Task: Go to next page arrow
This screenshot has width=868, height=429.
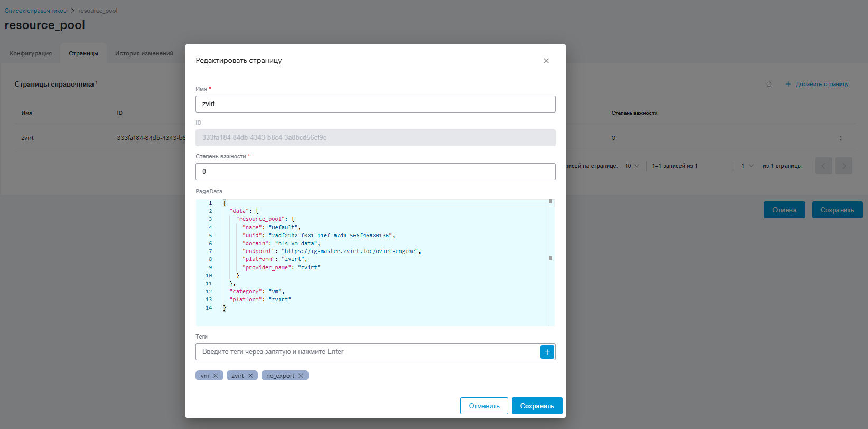Action: [x=844, y=166]
